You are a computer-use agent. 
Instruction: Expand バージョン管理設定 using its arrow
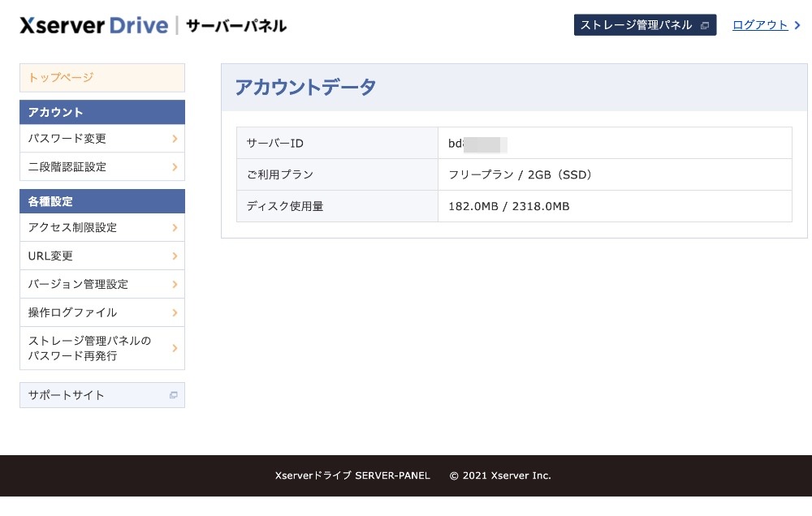[174, 284]
